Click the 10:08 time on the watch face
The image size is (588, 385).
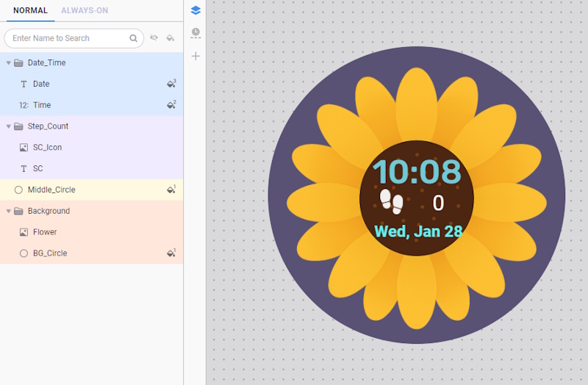[416, 172]
